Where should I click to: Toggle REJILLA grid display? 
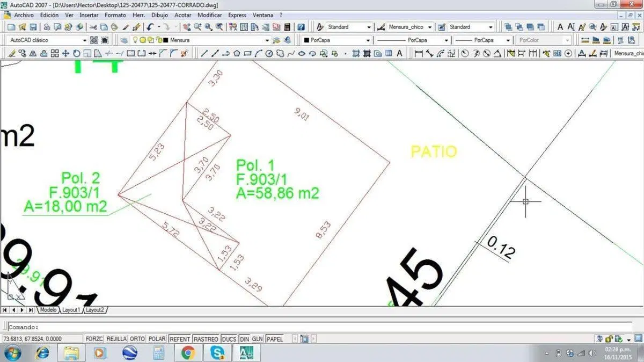116,339
